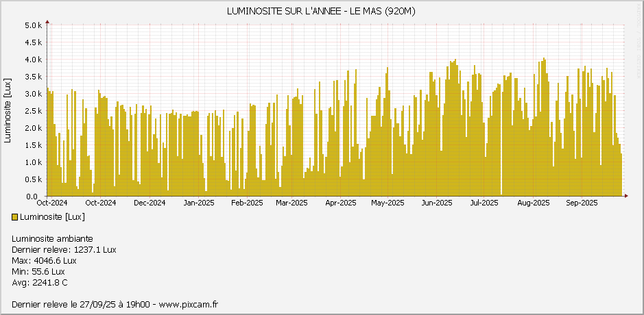The height and width of the screenshot is (315, 644).
Task: Click the Jun-2025 x-axis marker
Action: [x=436, y=203]
